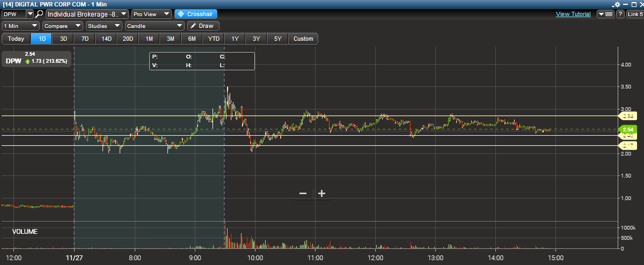
Task: Select the 5Y range tab
Action: pyautogui.click(x=277, y=39)
